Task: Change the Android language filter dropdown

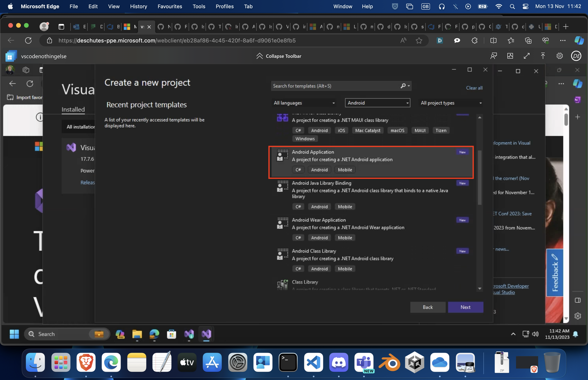Action: (378, 103)
